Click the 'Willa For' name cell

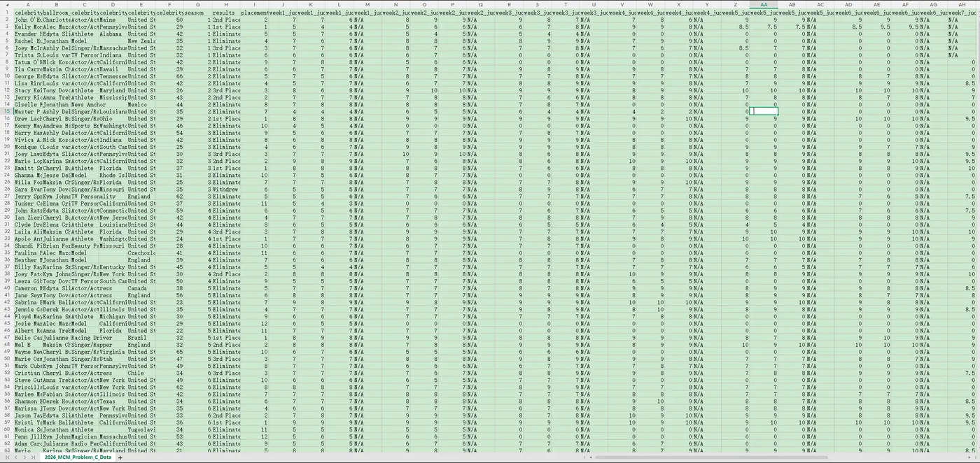click(x=28, y=182)
